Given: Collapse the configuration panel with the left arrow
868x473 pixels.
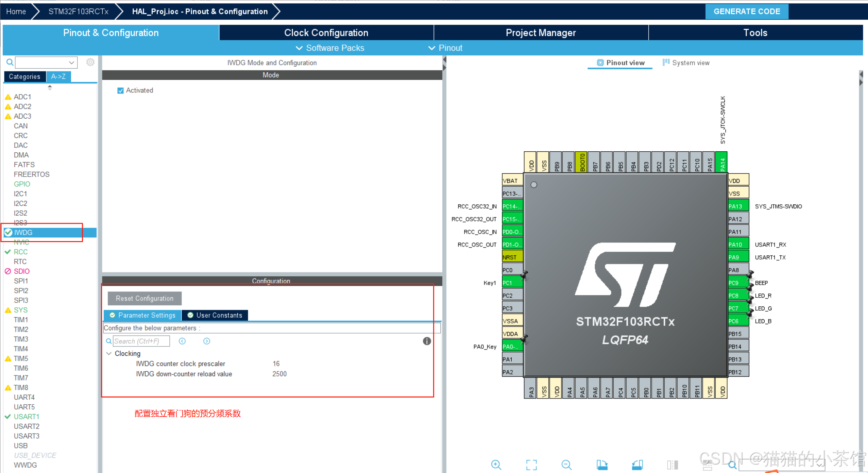Looking at the screenshot, I should point(444,60).
